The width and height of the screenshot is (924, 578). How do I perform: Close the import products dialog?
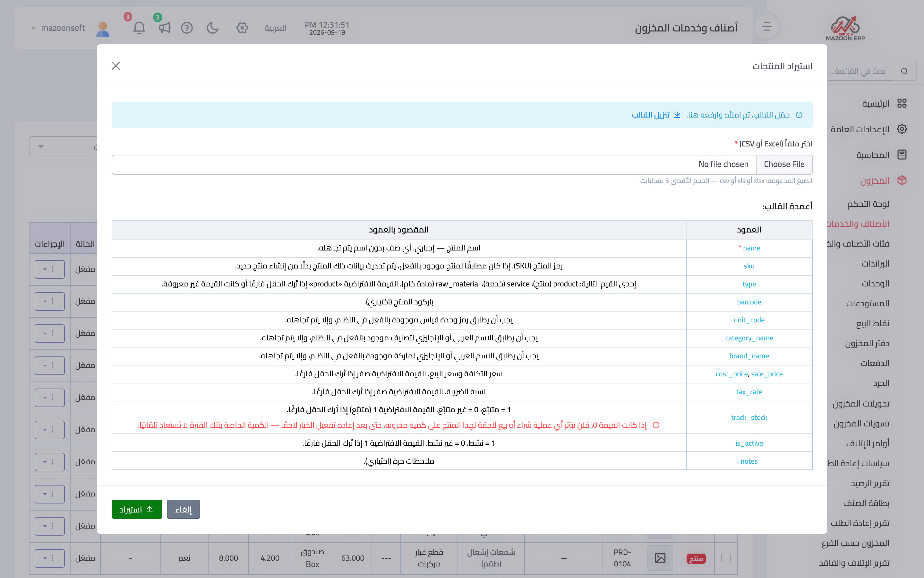[x=116, y=66]
